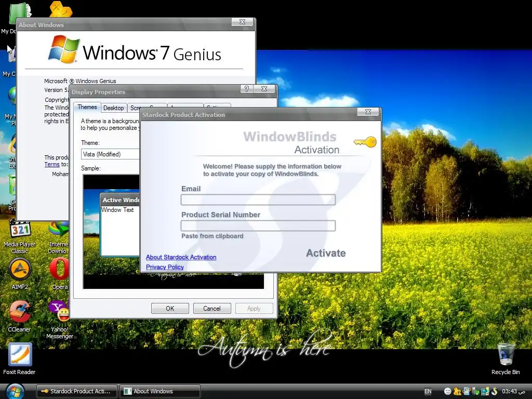Screen dimensions: 532x399
Task: Click the Windows Start orb
Action: [x=15, y=391]
